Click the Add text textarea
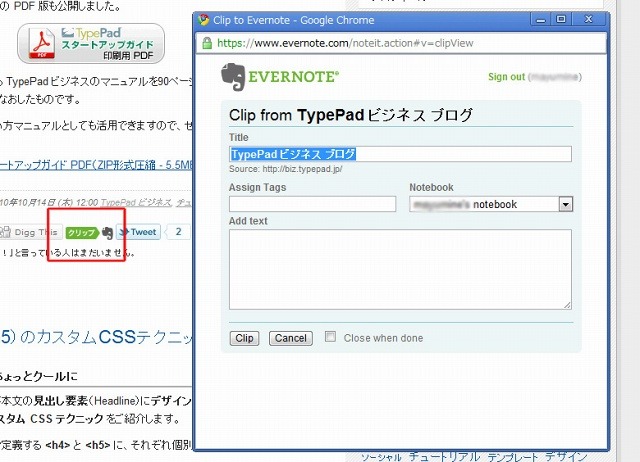 [x=400, y=269]
